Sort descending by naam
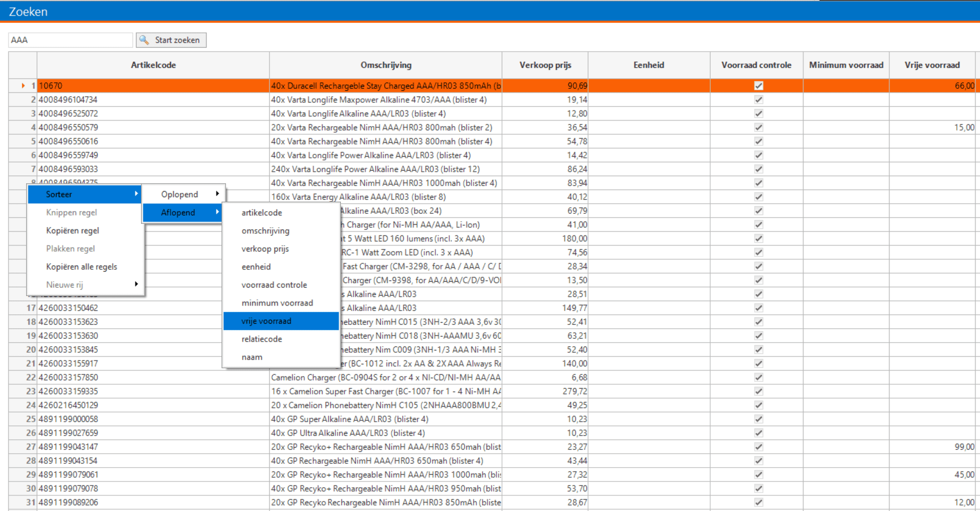 click(x=281, y=357)
